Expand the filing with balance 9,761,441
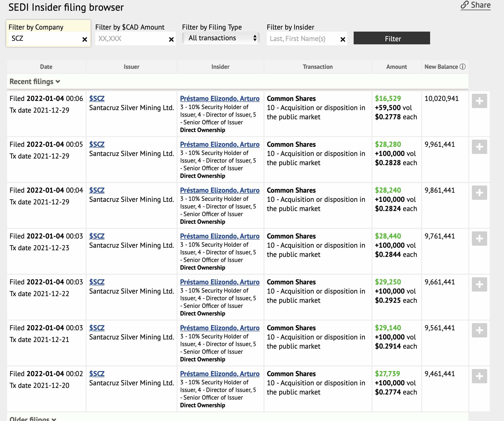Screen dimensions: 504x421 pos(479,239)
